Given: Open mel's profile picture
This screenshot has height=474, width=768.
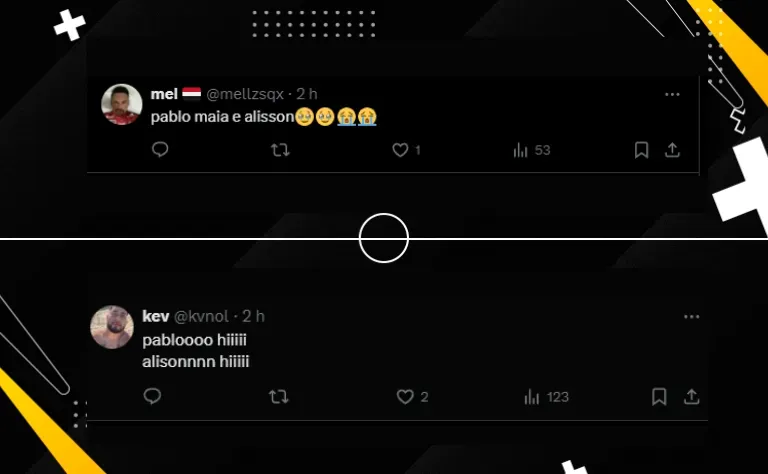Looking at the screenshot, I should coord(121,104).
